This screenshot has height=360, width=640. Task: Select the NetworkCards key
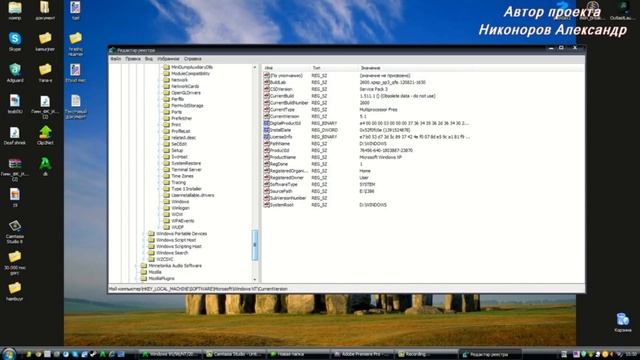point(185,86)
